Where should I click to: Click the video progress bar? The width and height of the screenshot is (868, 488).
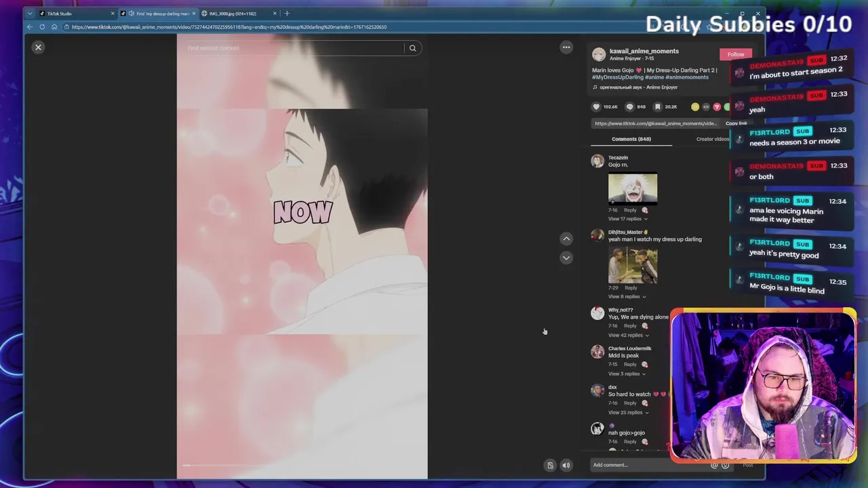coord(302,465)
